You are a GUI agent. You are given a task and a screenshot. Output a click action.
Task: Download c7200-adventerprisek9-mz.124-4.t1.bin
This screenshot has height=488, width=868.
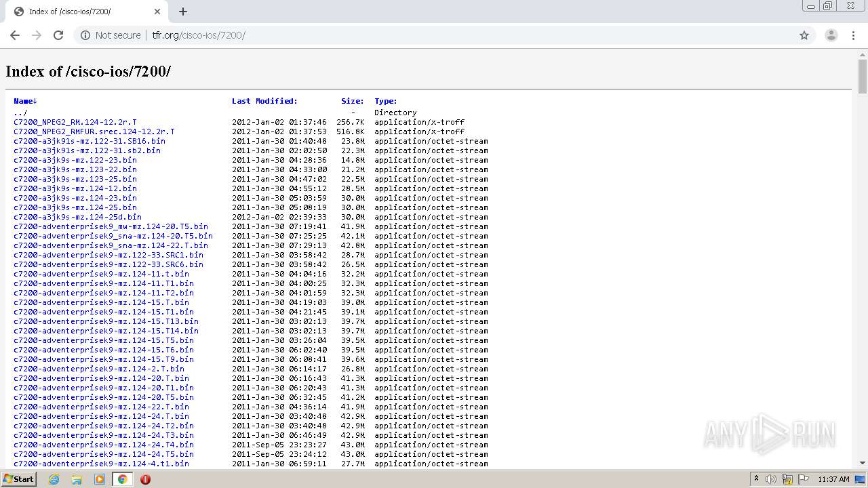coord(101,464)
